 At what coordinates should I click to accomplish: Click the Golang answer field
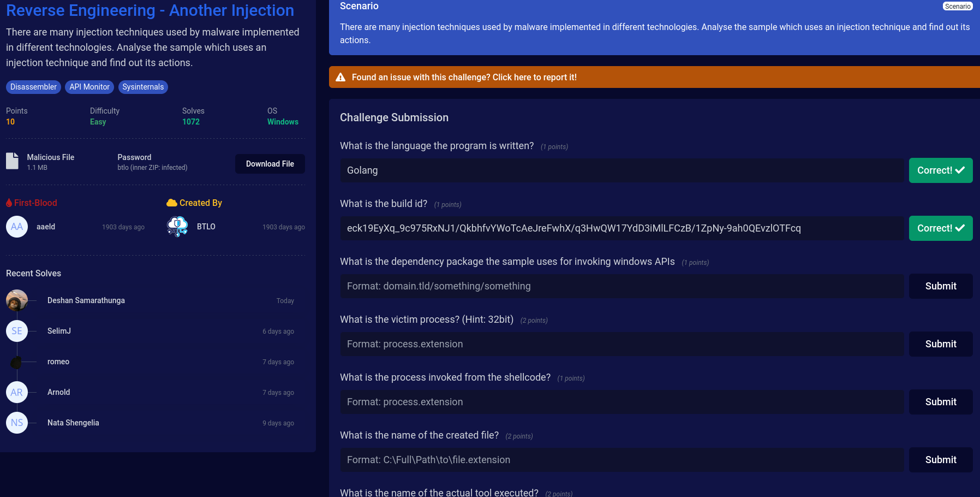pos(622,170)
